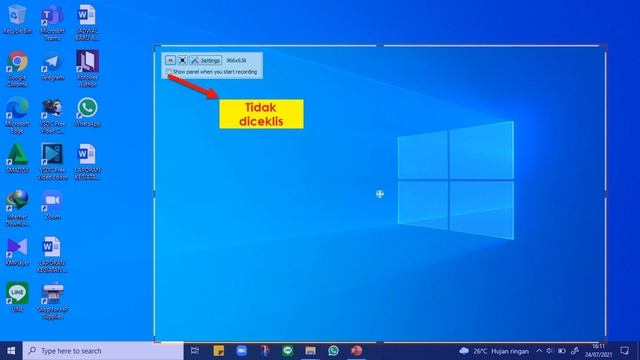640x360 pixels.
Task: Launch SMADAV antivirus desktop shortcut
Action: pyautogui.click(x=17, y=158)
